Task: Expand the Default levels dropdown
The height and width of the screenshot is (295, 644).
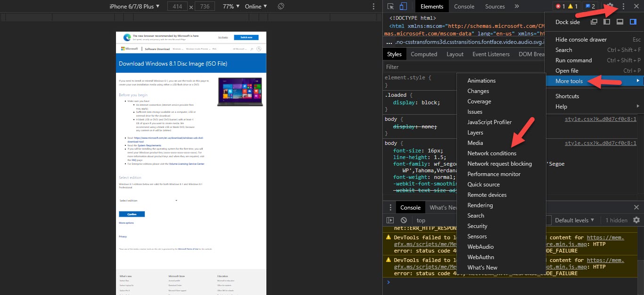Action: [x=574, y=220]
